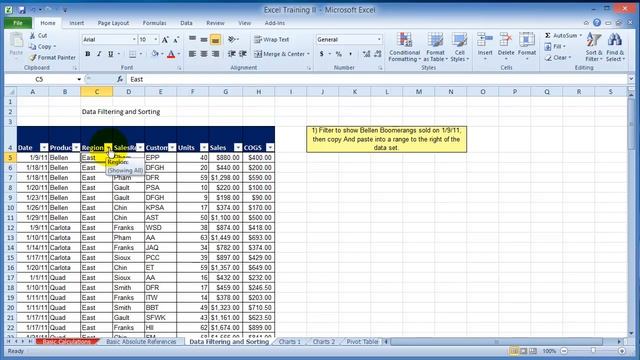Open the Date column filter dropdown
The height and width of the screenshot is (360, 640).
44,147
